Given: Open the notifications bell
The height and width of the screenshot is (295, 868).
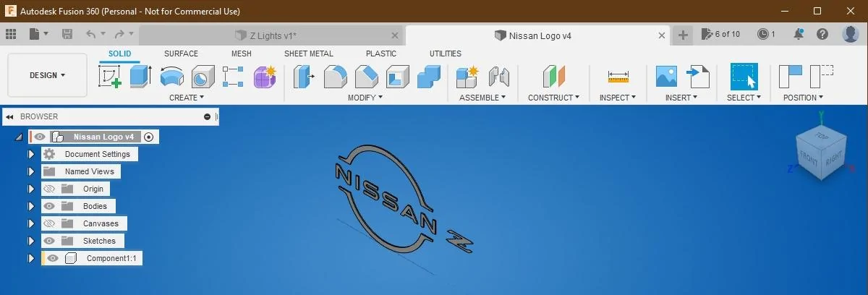Looking at the screenshot, I should click(799, 34).
